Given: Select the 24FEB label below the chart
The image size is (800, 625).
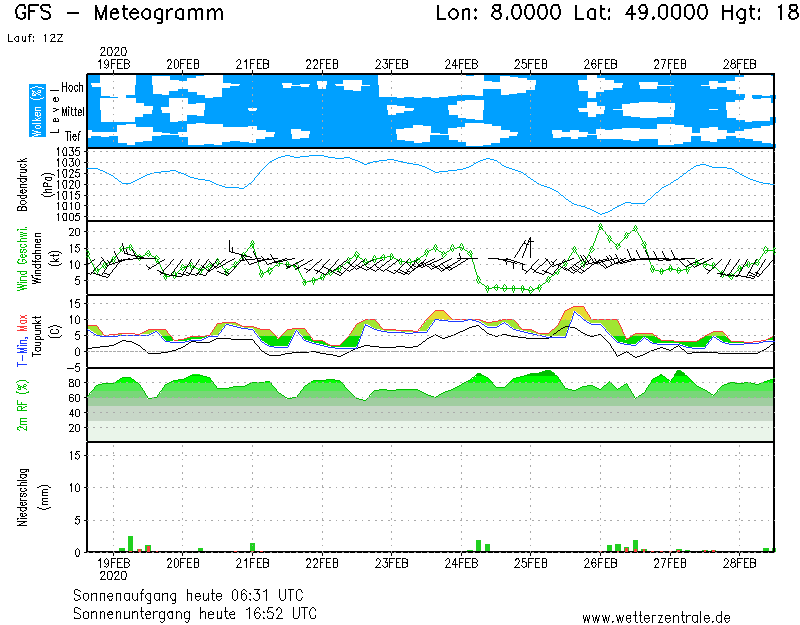Looking at the screenshot, I should click(461, 563).
